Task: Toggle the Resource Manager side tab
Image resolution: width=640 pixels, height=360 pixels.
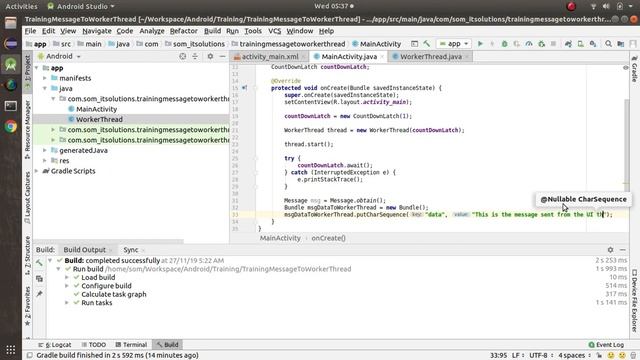Action: click(27, 129)
